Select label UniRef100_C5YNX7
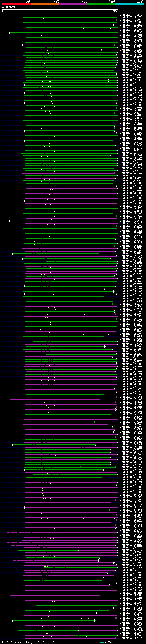This screenshot has height=644, width=146. coord(131,143)
